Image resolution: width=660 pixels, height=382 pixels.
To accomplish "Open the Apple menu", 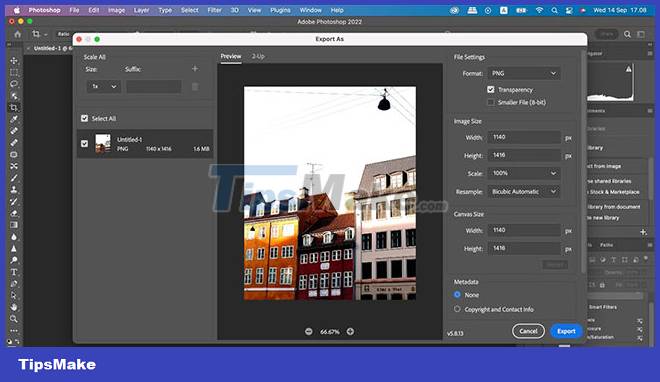I will point(17,10).
